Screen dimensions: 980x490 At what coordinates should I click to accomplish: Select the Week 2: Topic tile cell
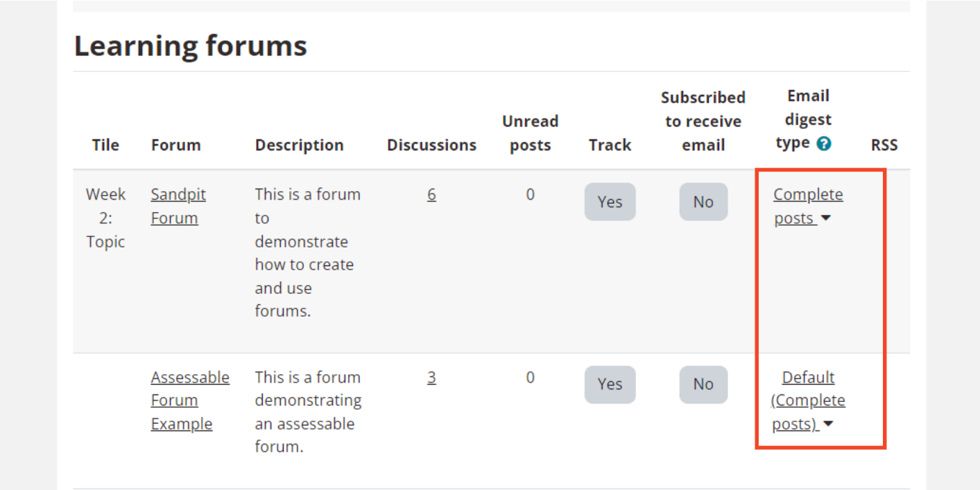105,218
